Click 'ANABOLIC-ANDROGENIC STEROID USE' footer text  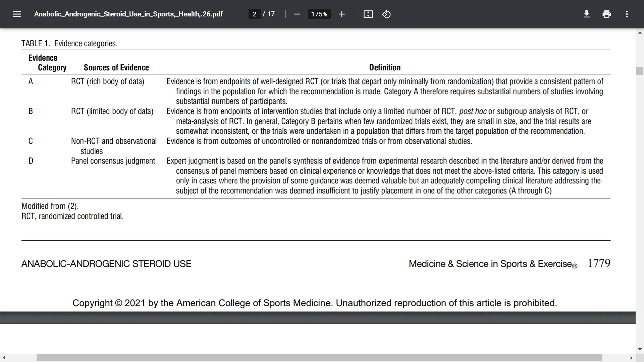pyautogui.click(x=106, y=264)
